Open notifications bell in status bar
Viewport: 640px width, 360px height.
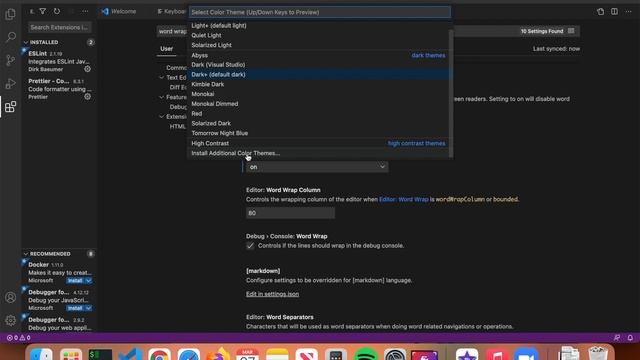630,338
